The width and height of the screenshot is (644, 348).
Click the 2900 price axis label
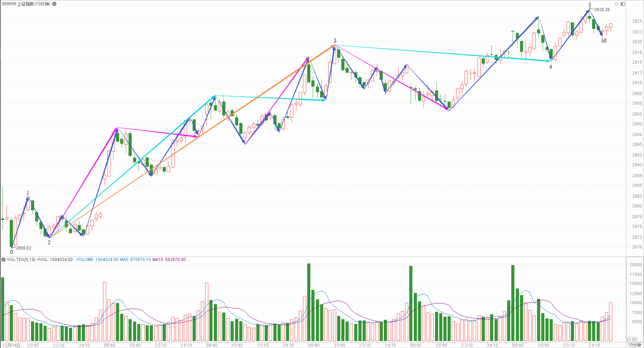637,124
